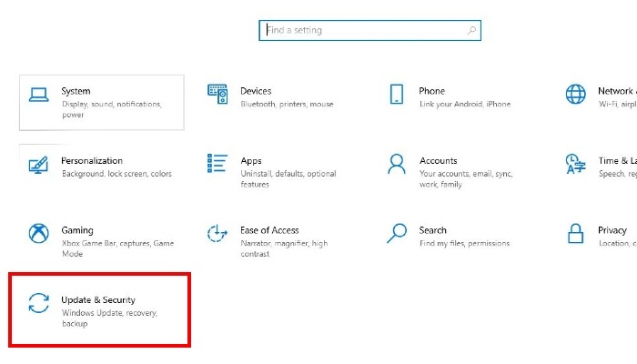The height and width of the screenshot is (364, 637).
Task: Open Update & Security title
Action: click(98, 300)
